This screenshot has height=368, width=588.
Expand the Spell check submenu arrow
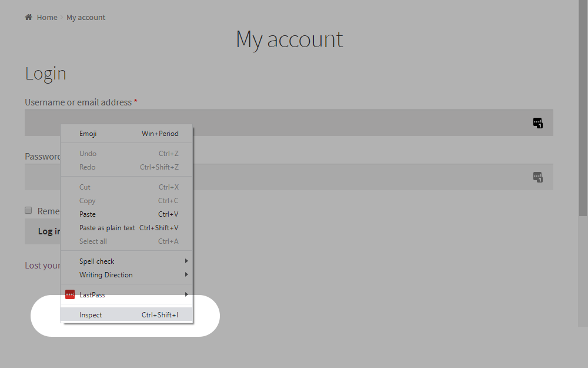pos(186,261)
